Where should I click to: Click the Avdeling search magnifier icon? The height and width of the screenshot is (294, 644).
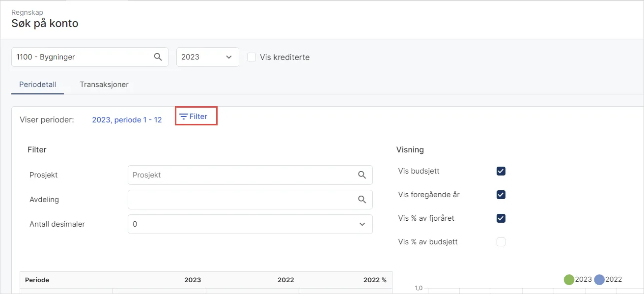click(x=362, y=200)
